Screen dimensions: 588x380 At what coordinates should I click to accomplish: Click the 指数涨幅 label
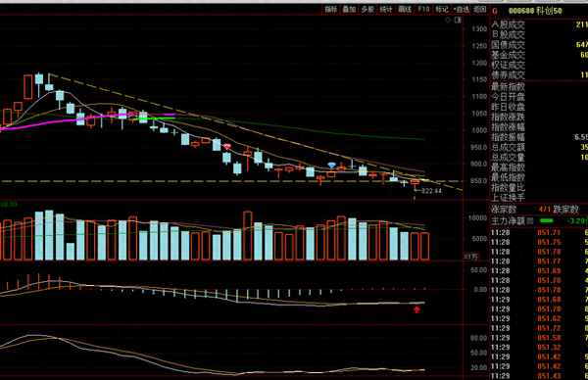click(508, 127)
